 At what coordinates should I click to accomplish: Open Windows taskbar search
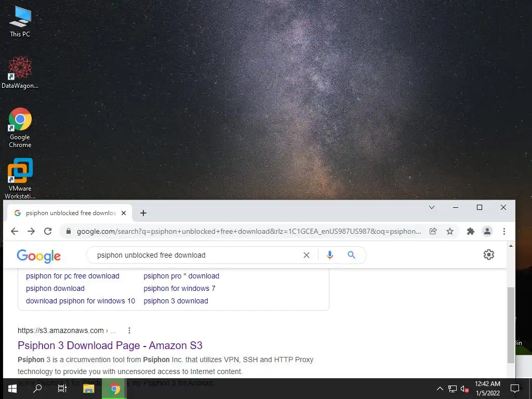pyautogui.click(x=37, y=389)
